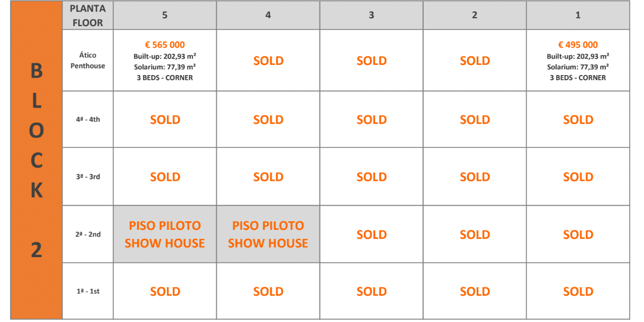Select column 2 header

[474, 15]
